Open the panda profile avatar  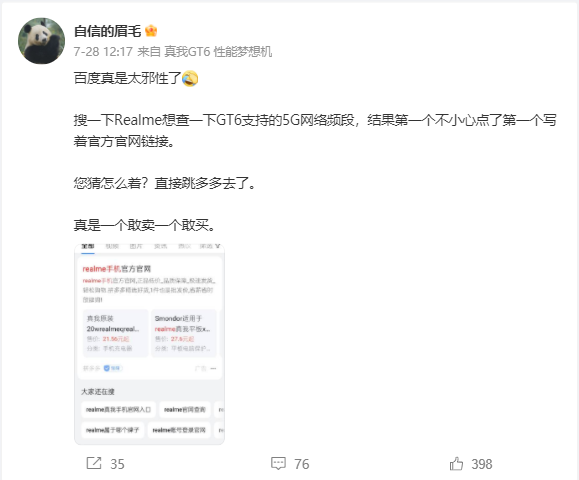tap(41, 41)
